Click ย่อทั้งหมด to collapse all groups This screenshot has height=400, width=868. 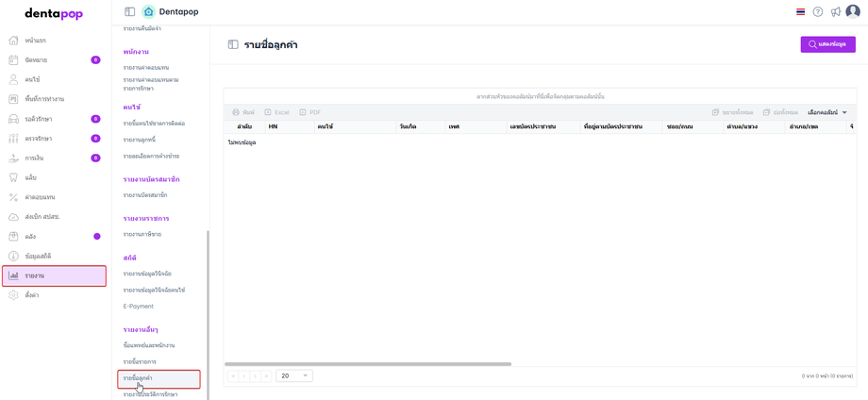(x=780, y=112)
